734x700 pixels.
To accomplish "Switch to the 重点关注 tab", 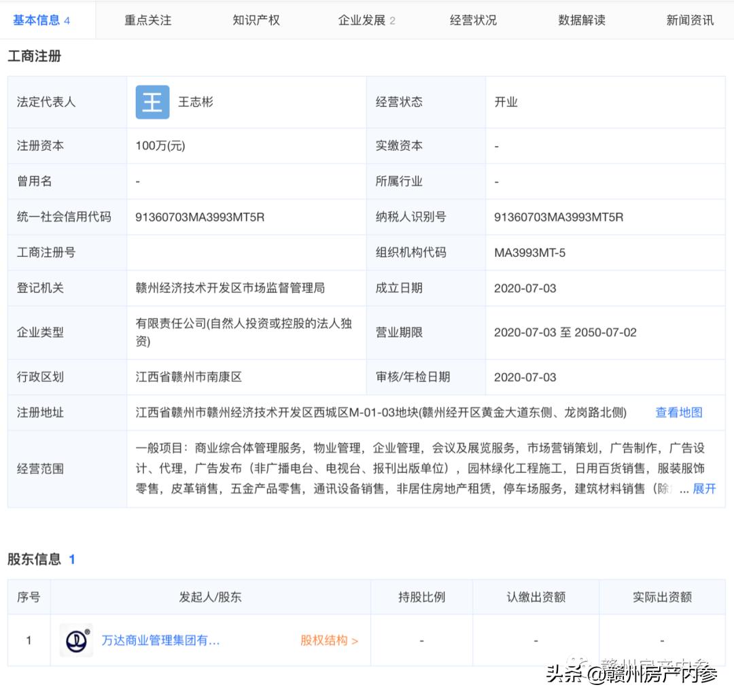I will [147, 20].
